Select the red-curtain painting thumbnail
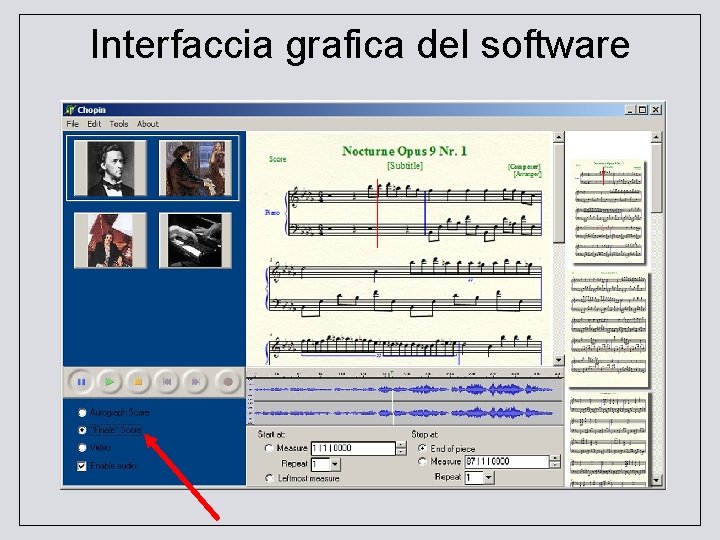 110,240
